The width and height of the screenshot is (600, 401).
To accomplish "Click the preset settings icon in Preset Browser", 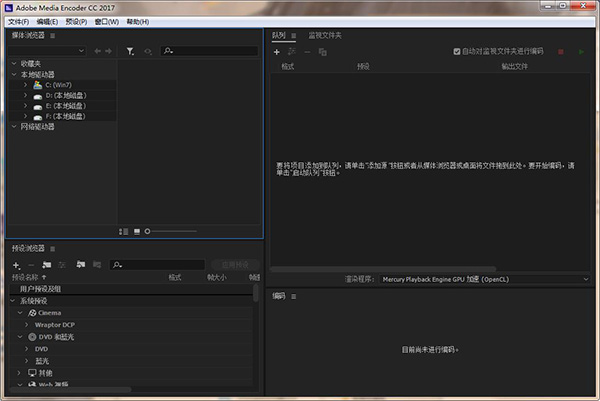I will [62, 265].
